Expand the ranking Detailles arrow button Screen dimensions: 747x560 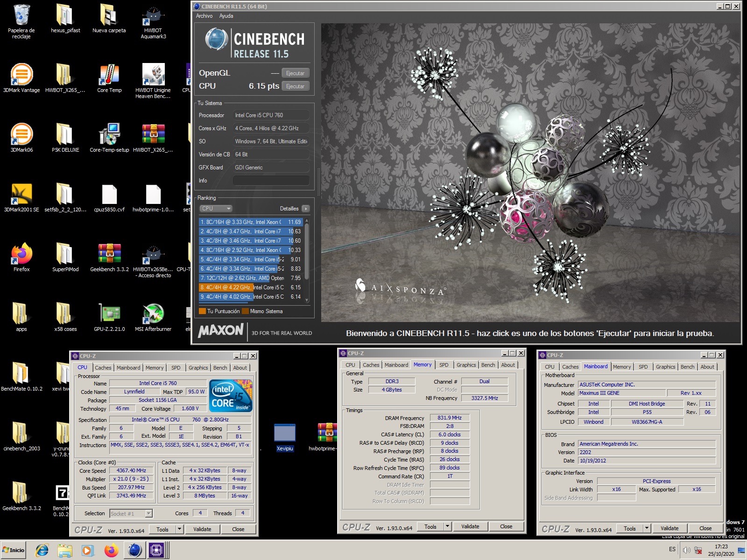coord(305,209)
